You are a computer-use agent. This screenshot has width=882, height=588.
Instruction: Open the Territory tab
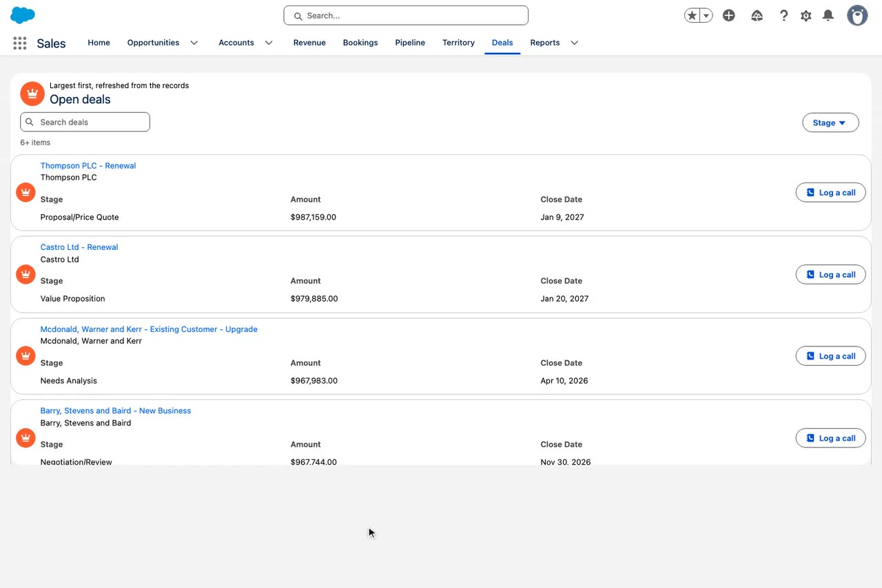coord(458,43)
